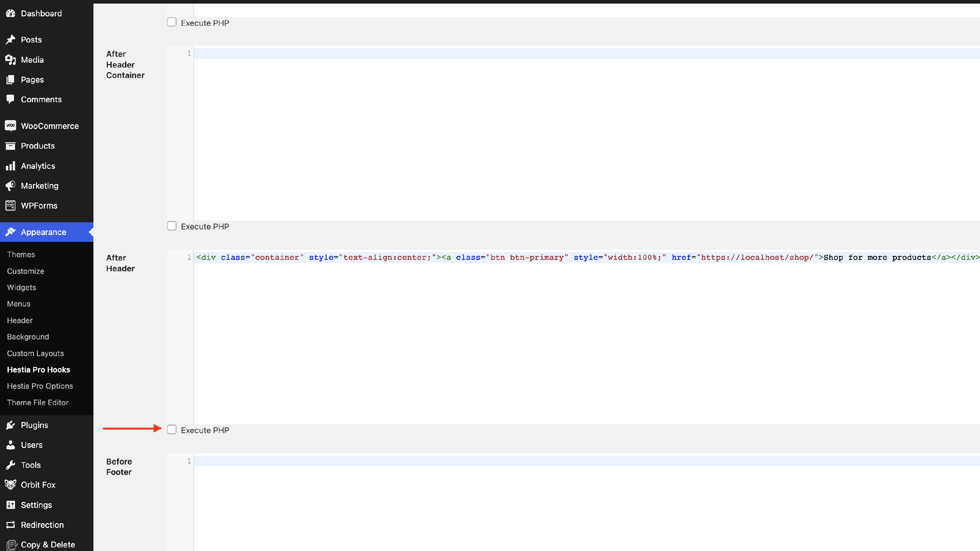The image size is (980, 551).
Task: Enable Execute PHP under After Header Container
Action: click(x=172, y=226)
